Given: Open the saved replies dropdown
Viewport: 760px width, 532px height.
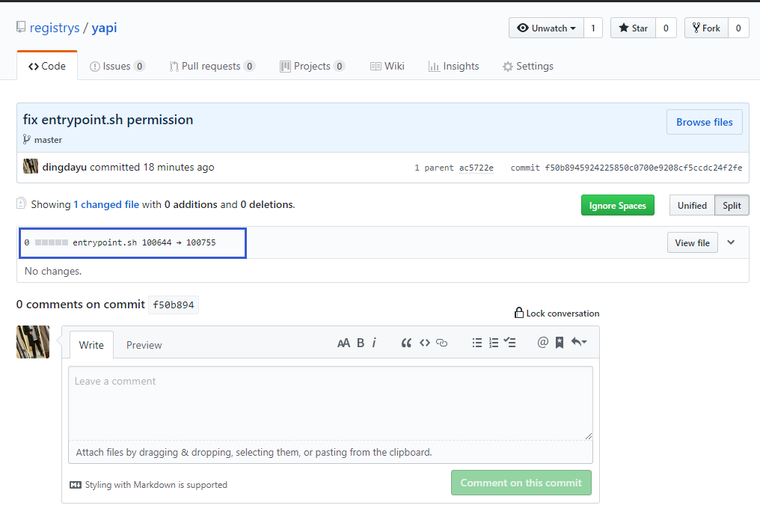Looking at the screenshot, I should pyautogui.click(x=579, y=343).
